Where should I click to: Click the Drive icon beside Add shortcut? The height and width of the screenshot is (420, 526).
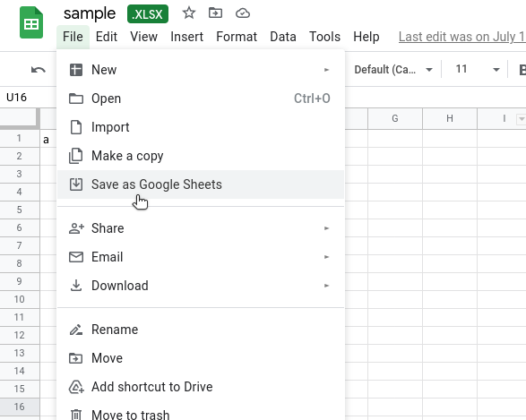click(76, 387)
